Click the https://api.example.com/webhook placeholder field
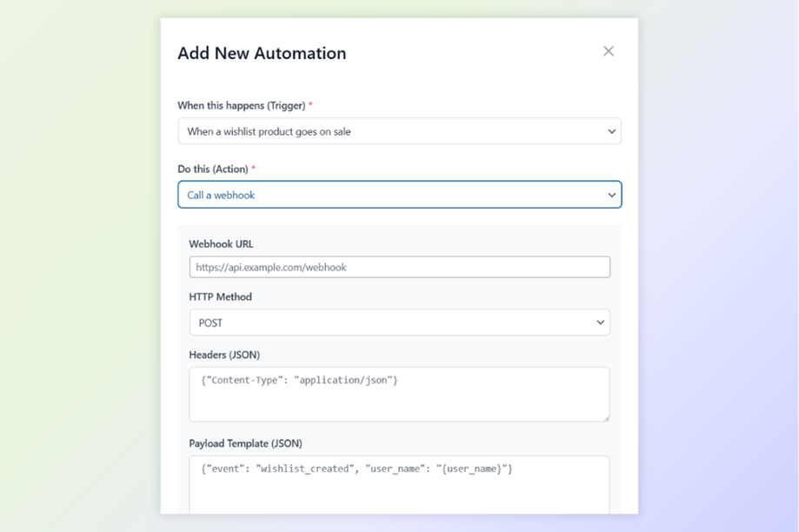The height and width of the screenshot is (532, 799). tap(399, 267)
